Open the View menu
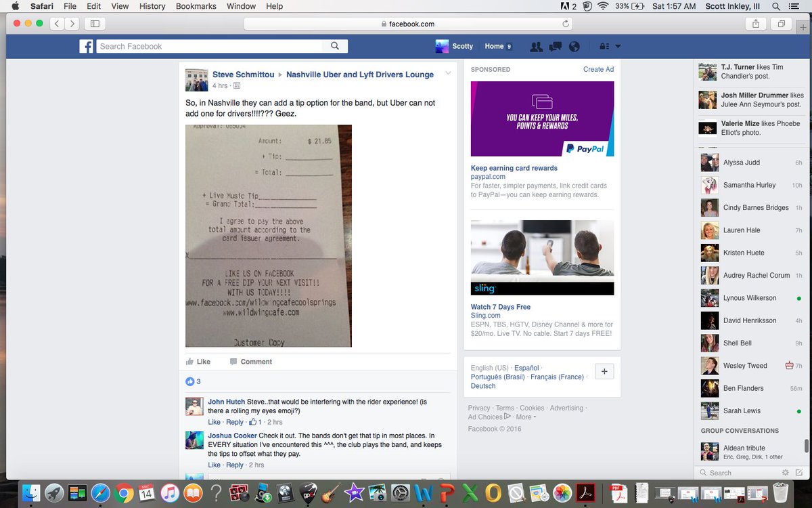This screenshot has width=812, height=508. click(120, 6)
